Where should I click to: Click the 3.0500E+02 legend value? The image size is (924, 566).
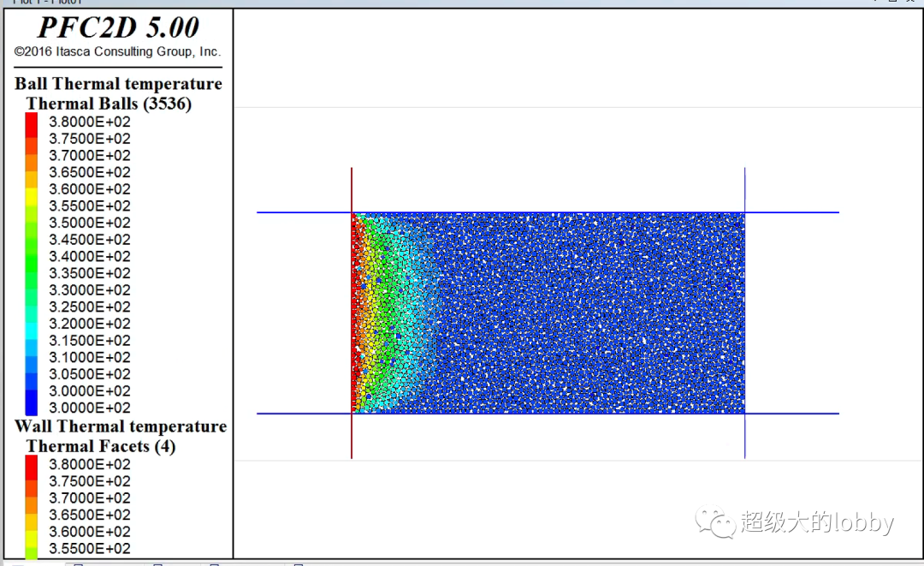[90, 374]
